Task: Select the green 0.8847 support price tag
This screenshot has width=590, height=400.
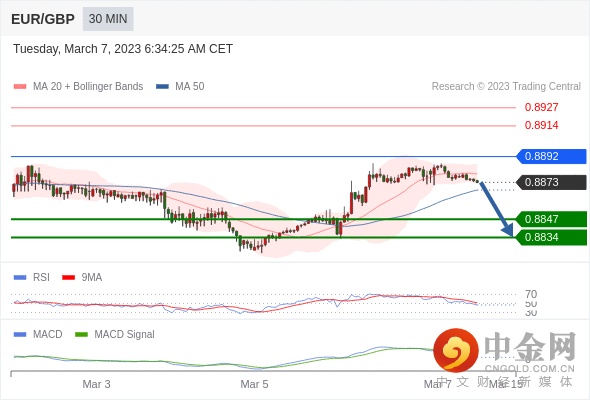Action: (551, 219)
